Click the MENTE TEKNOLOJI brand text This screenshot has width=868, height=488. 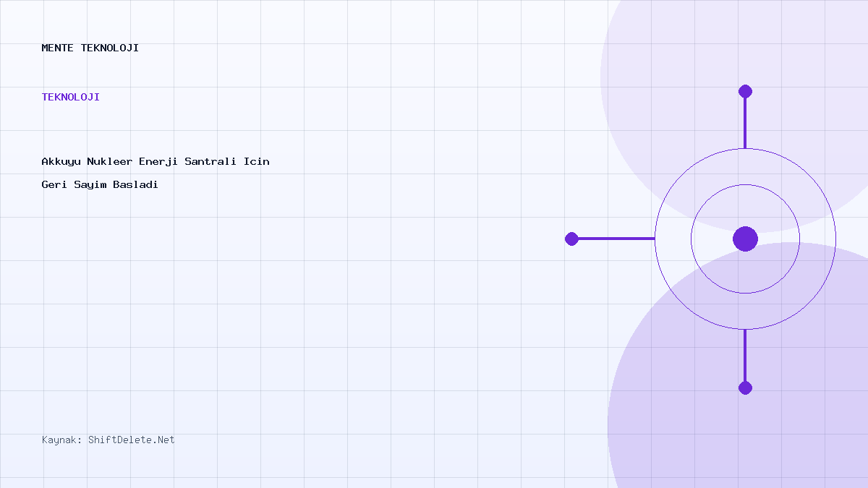coord(90,48)
